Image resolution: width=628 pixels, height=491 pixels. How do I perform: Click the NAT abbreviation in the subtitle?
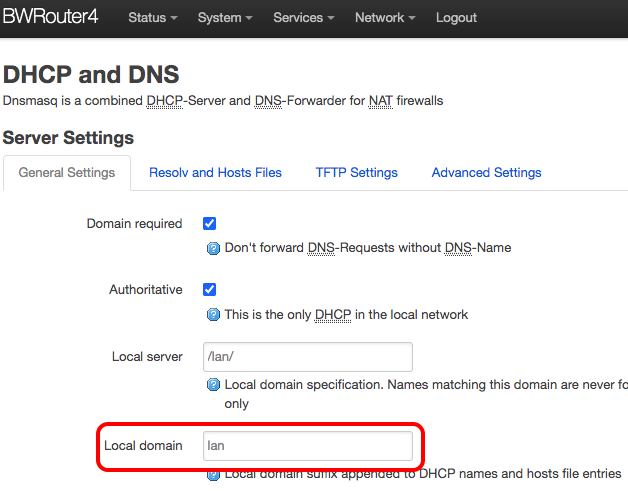pyautogui.click(x=380, y=101)
